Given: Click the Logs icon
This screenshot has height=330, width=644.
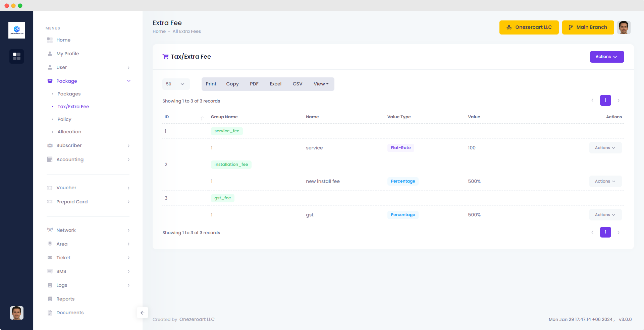Looking at the screenshot, I should coord(50,285).
